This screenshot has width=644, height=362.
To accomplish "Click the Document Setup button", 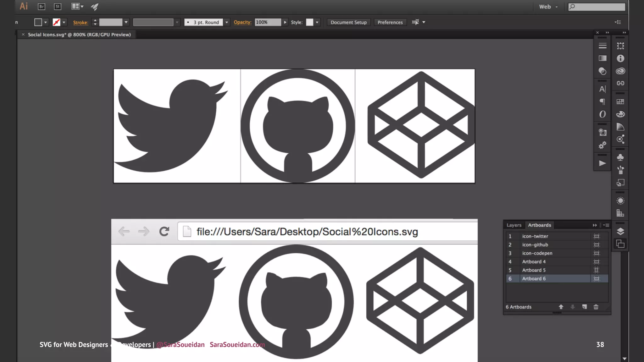I will 348,22.
